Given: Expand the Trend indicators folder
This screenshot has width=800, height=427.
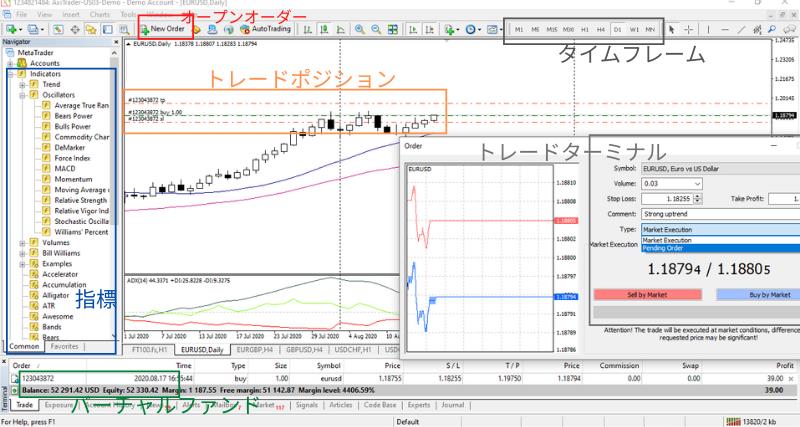Looking at the screenshot, I should tap(22, 85).
